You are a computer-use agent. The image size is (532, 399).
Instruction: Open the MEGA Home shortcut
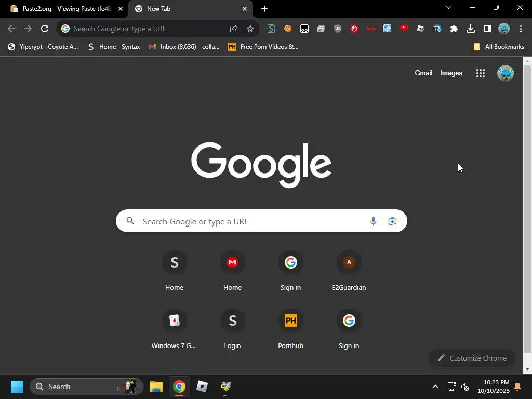click(232, 271)
